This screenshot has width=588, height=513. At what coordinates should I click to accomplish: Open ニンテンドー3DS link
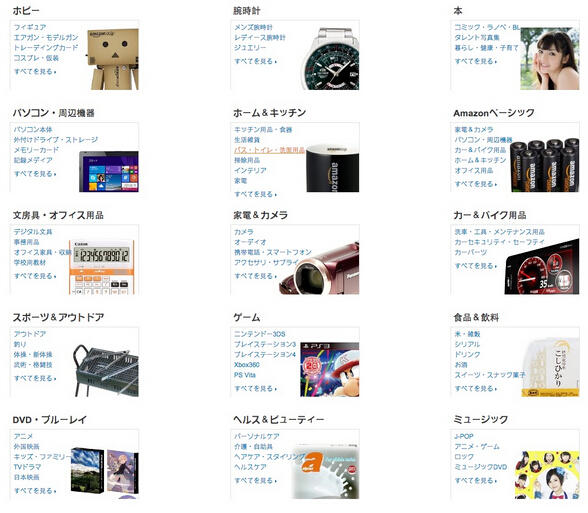pyautogui.click(x=260, y=334)
